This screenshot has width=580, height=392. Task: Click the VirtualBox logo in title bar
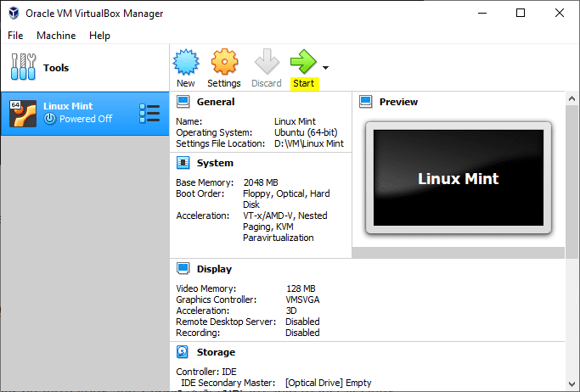[14, 13]
